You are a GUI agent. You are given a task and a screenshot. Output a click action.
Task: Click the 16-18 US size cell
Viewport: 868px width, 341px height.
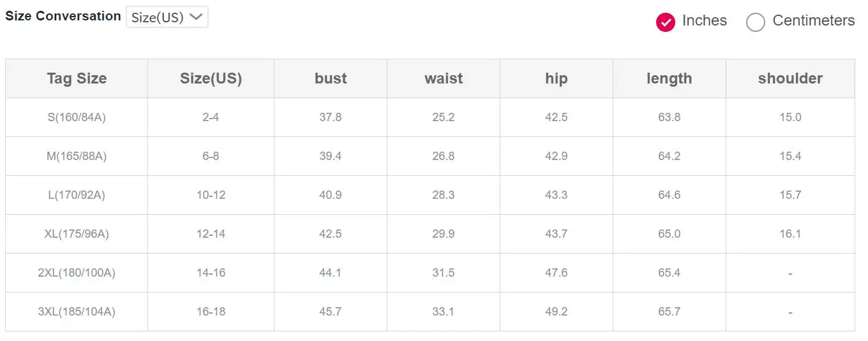(x=211, y=312)
